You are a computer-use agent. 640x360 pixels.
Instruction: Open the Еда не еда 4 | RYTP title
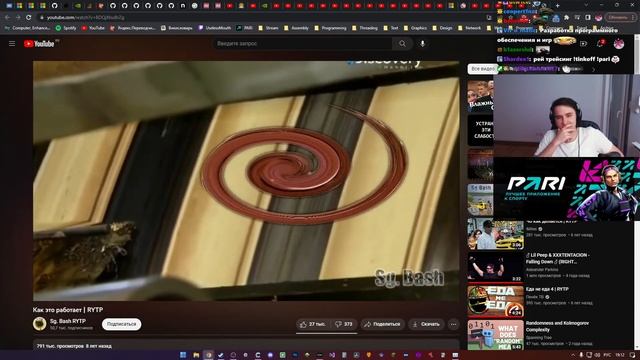coord(547,289)
